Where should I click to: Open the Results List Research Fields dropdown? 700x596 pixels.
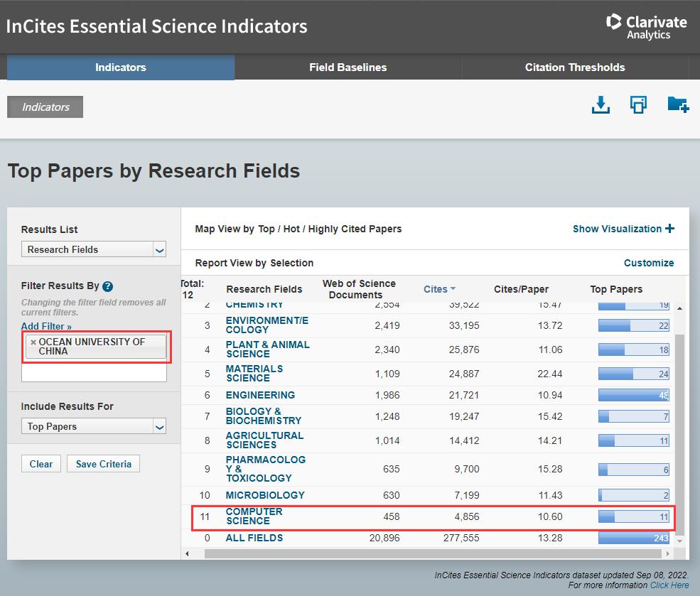click(x=93, y=249)
